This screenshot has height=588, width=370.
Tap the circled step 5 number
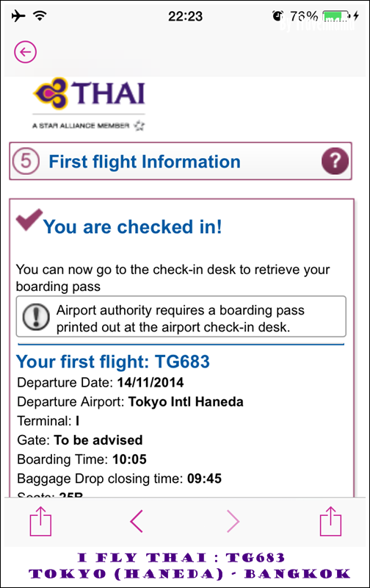26,161
